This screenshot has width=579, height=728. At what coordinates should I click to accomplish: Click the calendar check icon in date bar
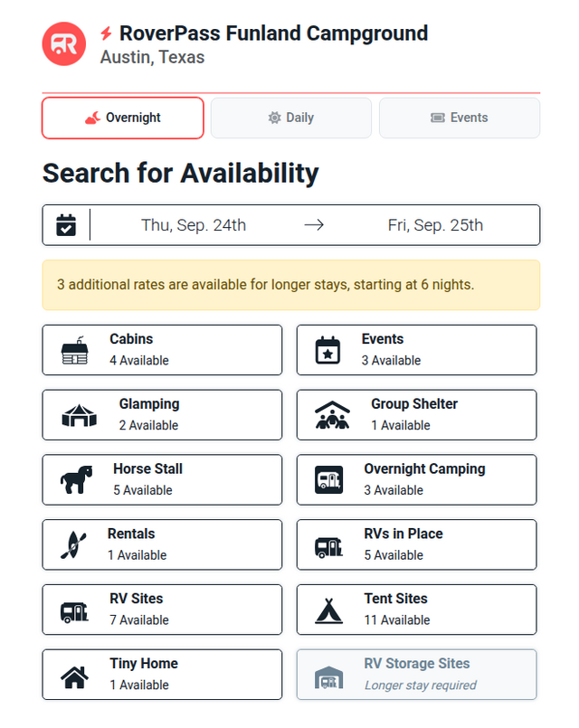[x=66, y=224]
